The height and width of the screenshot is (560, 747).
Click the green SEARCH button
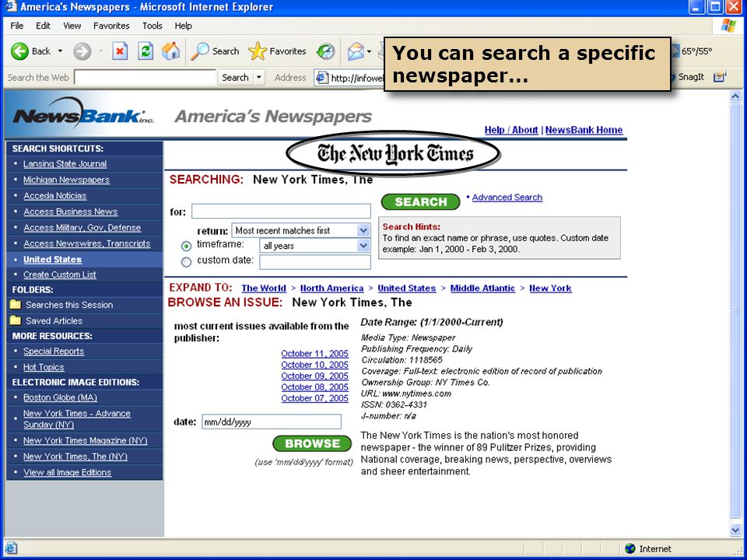pyautogui.click(x=421, y=202)
